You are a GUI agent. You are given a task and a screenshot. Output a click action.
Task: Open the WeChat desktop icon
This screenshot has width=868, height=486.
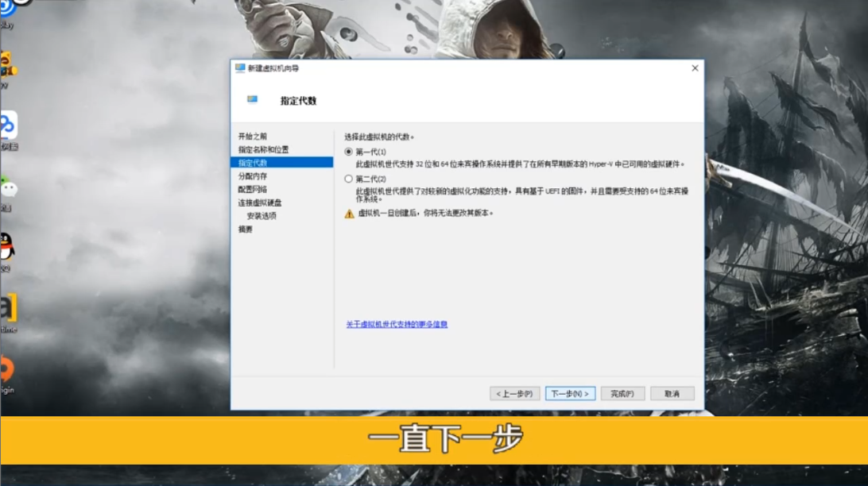tap(8, 188)
